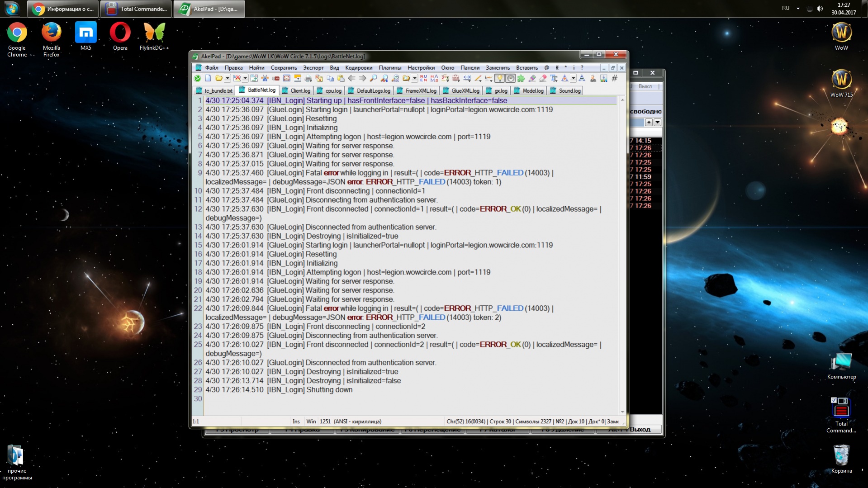The height and width of the screenshot is (488, 868).
Task: Switch to the Client.log tab
Action: pos(300,91)
